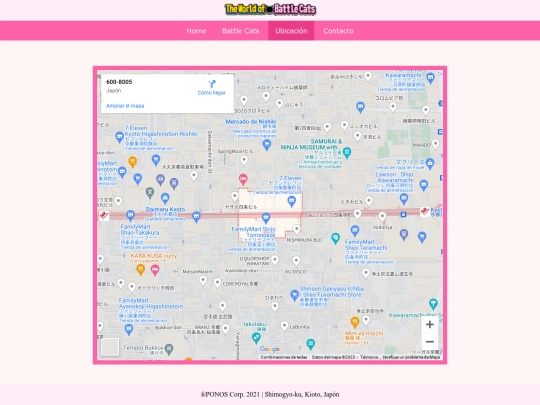This screenshot has height=405, width=540.
Task: Select the FamilyMart Shijo Teramachi marker
Action: [x=355, y=230]
